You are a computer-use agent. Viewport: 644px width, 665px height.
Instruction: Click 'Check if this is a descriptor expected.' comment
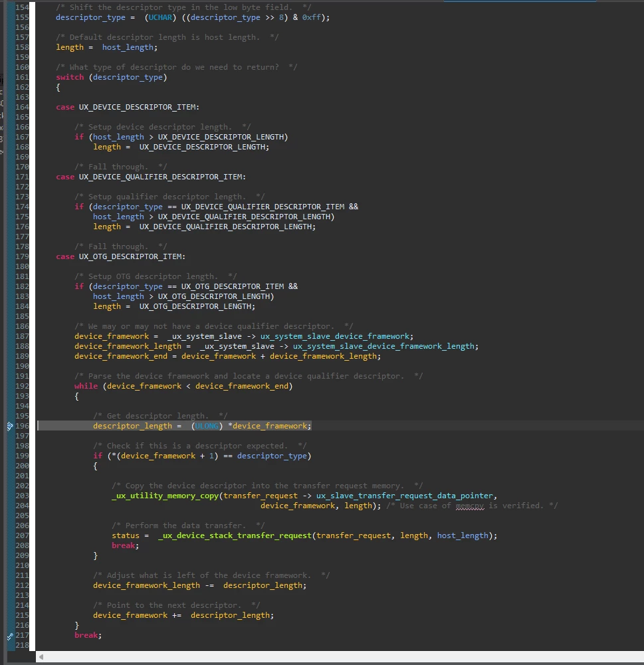click(x=200, y=446)
